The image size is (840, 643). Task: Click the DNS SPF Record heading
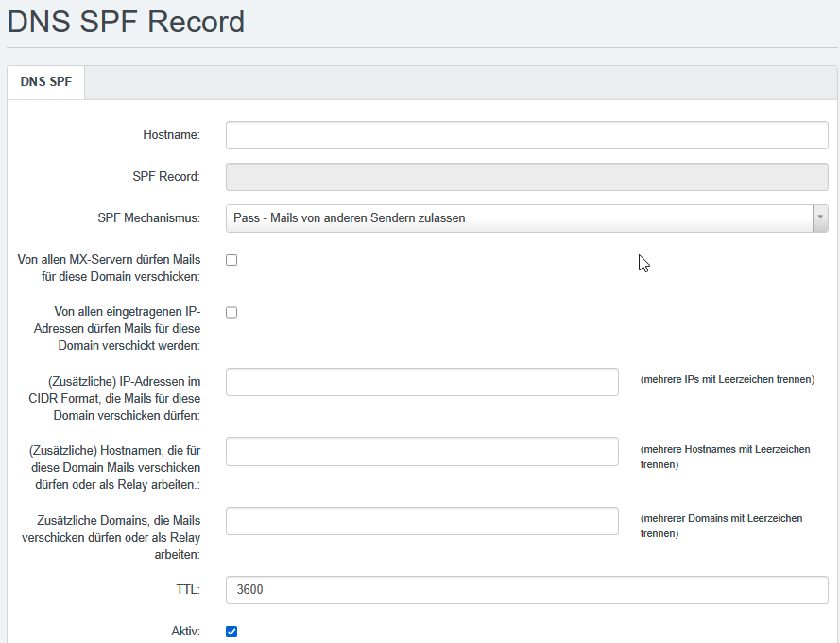coord(126,22)
